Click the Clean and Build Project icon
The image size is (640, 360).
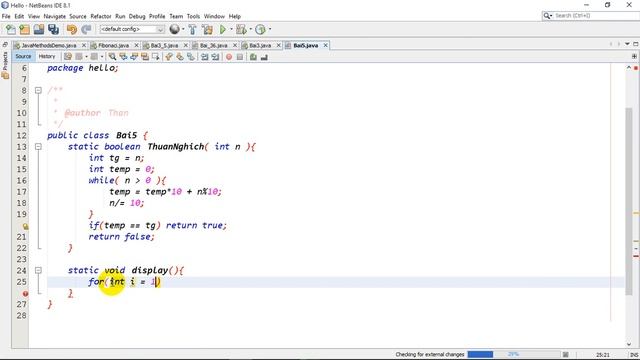(x=207, y=29)
